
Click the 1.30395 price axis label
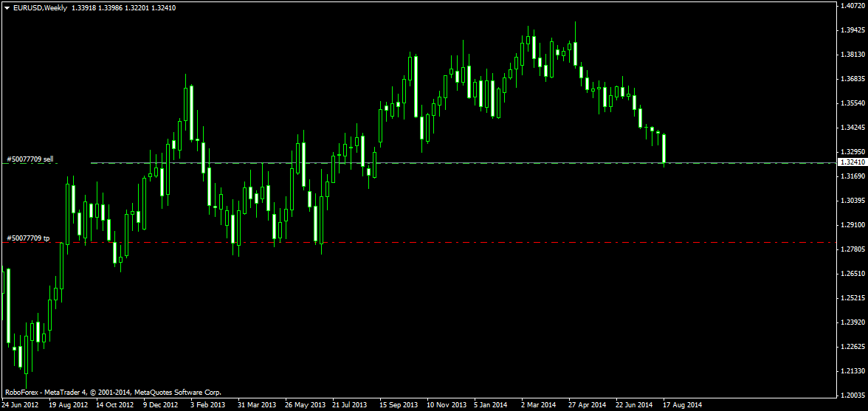click(x=852, y=200)
